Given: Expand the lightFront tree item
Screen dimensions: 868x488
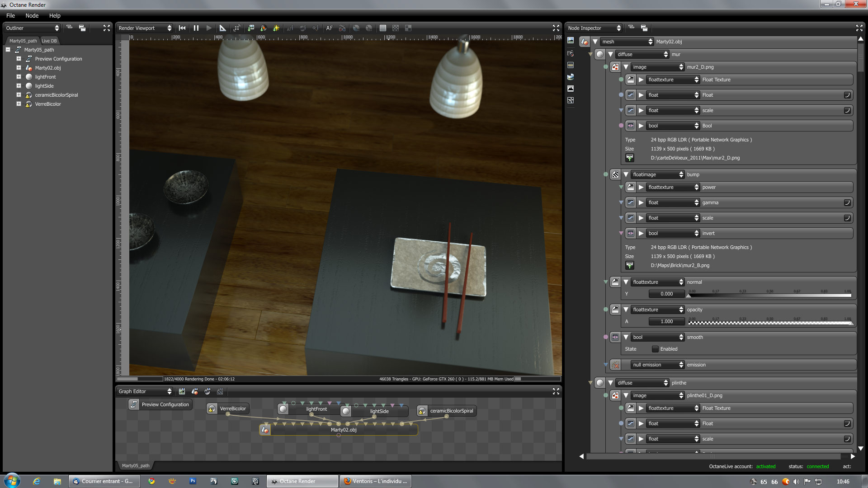Looking at the screenshot, I should point(19,77).
